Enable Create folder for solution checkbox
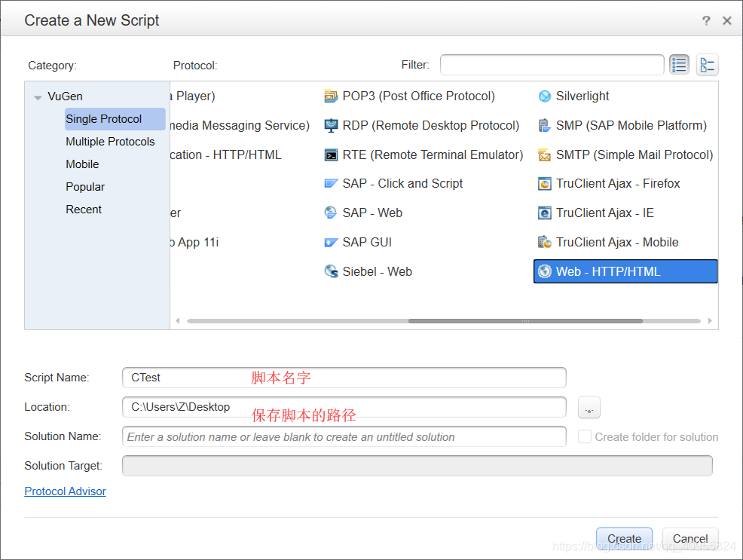Screen dimensions: 743x560 click(585, 437)
